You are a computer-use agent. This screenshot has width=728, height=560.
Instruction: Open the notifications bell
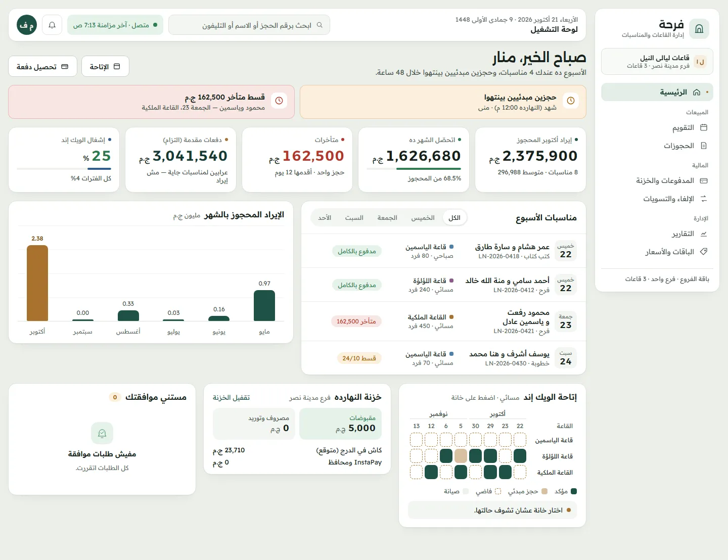pos(52,25)
